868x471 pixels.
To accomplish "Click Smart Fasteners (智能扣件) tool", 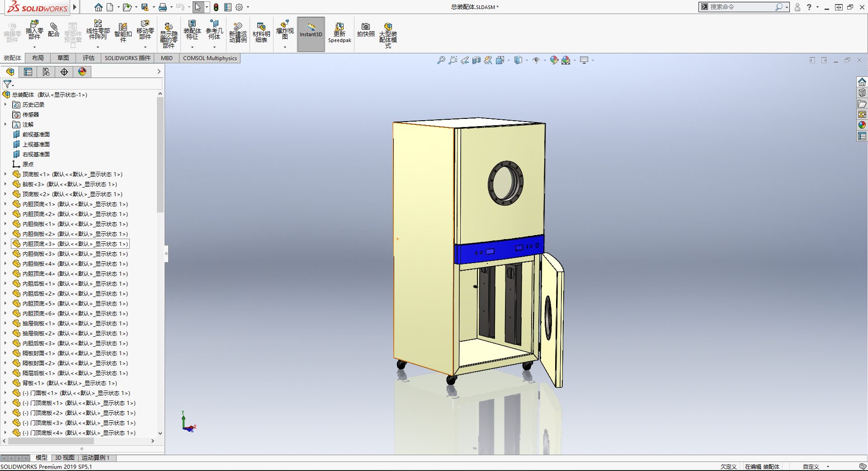I will pos(123,32).
